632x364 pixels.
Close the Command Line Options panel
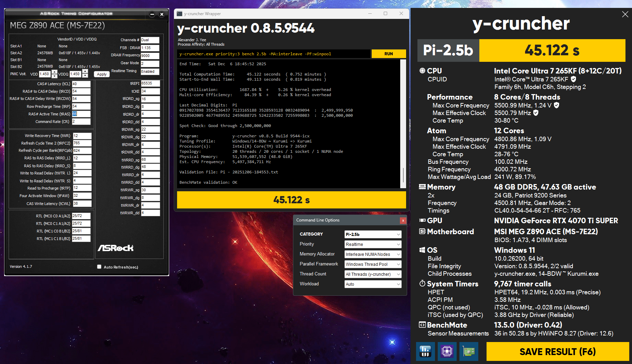click(403, 220)
